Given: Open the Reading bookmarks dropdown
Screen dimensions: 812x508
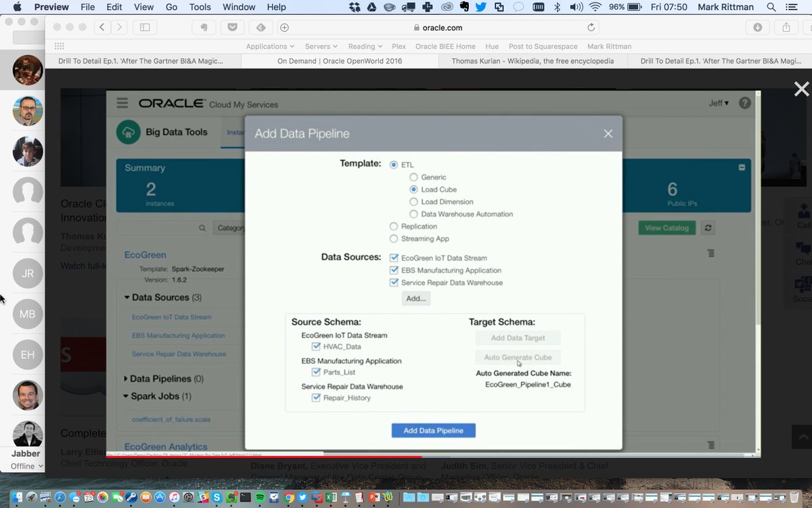Looking at the screenshot, I should point(365,46).
